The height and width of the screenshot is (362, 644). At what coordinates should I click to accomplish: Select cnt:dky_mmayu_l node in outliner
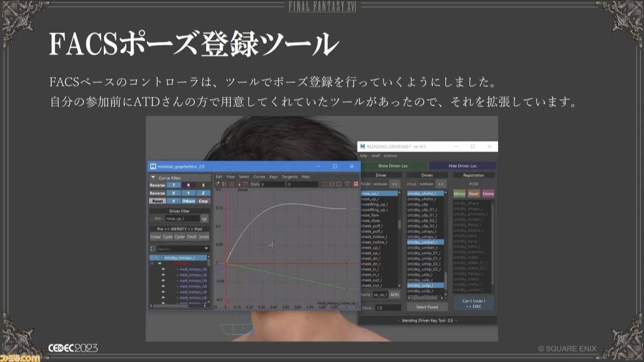click(179, 257)
